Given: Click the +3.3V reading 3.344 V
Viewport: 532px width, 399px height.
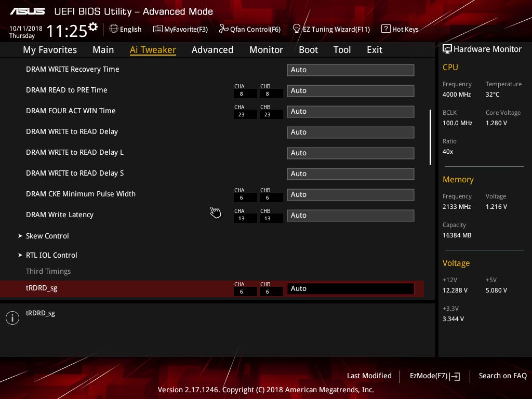Looking at the screenshot, I should (453, 319).
